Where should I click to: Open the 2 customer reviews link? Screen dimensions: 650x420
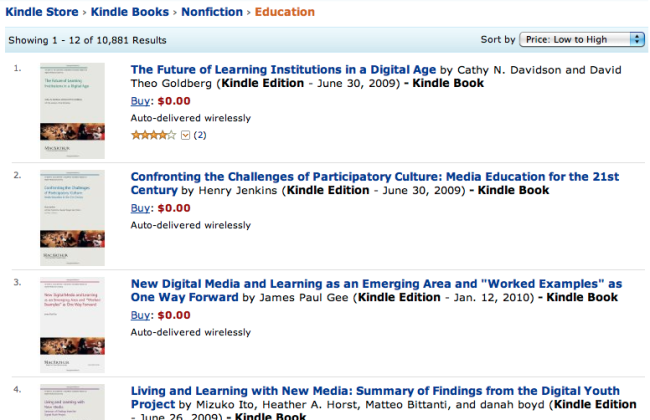click(x=200, y=134)
